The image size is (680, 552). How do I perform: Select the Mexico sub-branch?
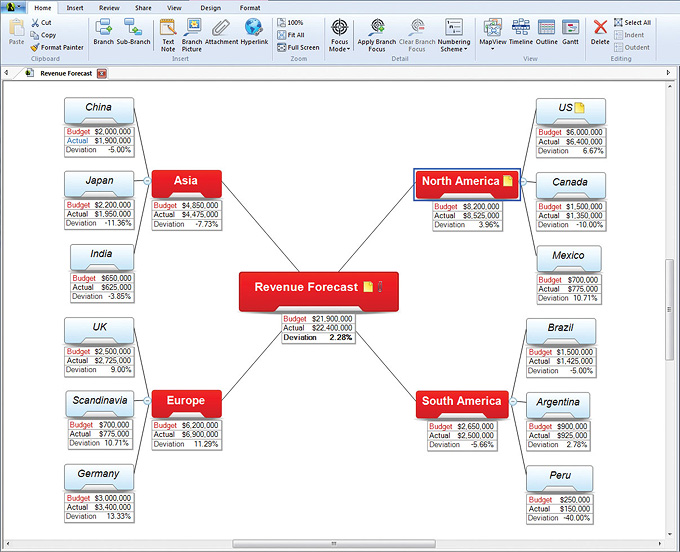coord(569,259)
